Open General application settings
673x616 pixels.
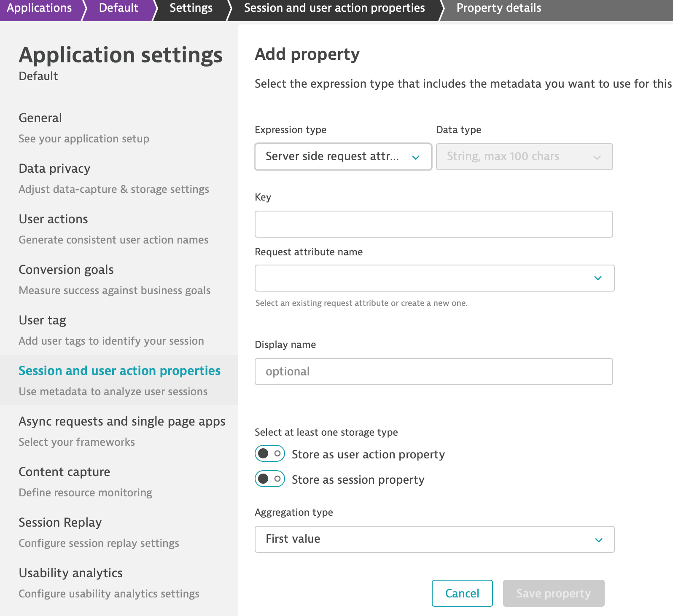[x=40, y=118]
